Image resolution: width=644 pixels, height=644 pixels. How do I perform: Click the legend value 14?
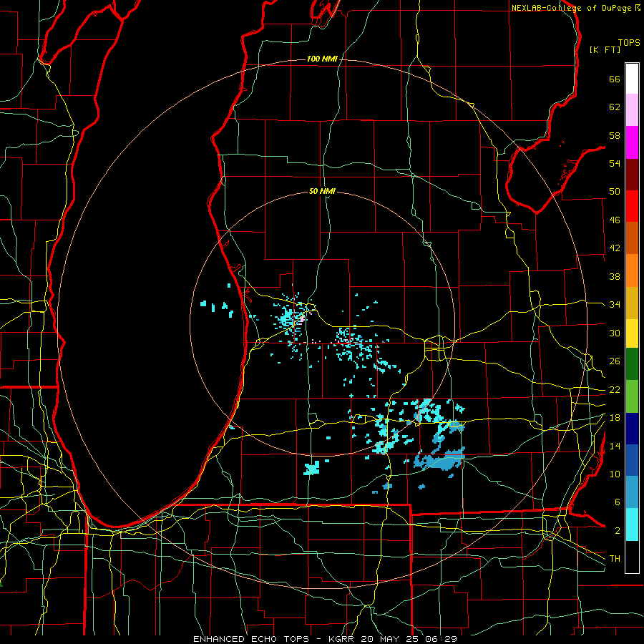pyautogui.click(x=615, y=446)
